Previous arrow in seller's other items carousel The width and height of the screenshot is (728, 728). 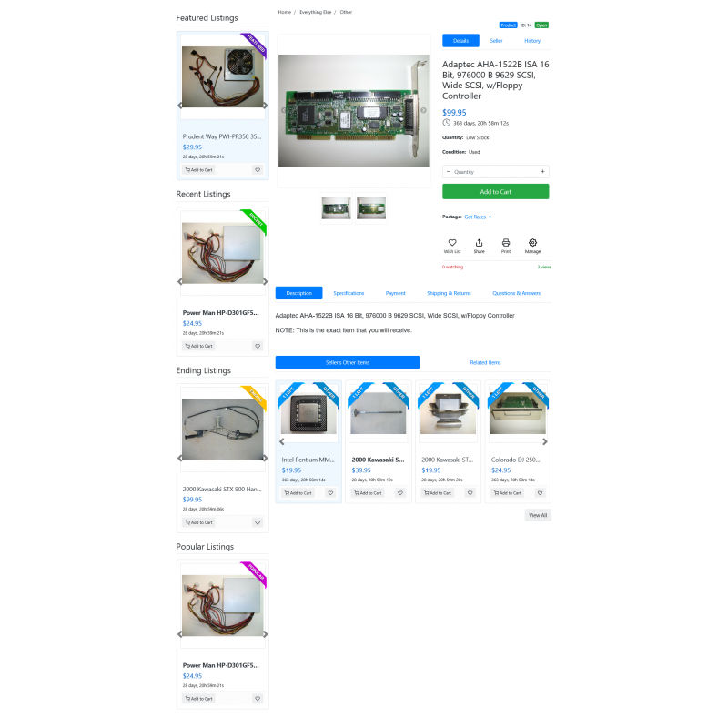[282, 441]
